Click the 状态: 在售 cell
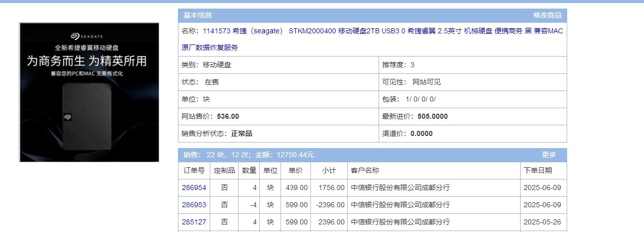 (279, 82)
